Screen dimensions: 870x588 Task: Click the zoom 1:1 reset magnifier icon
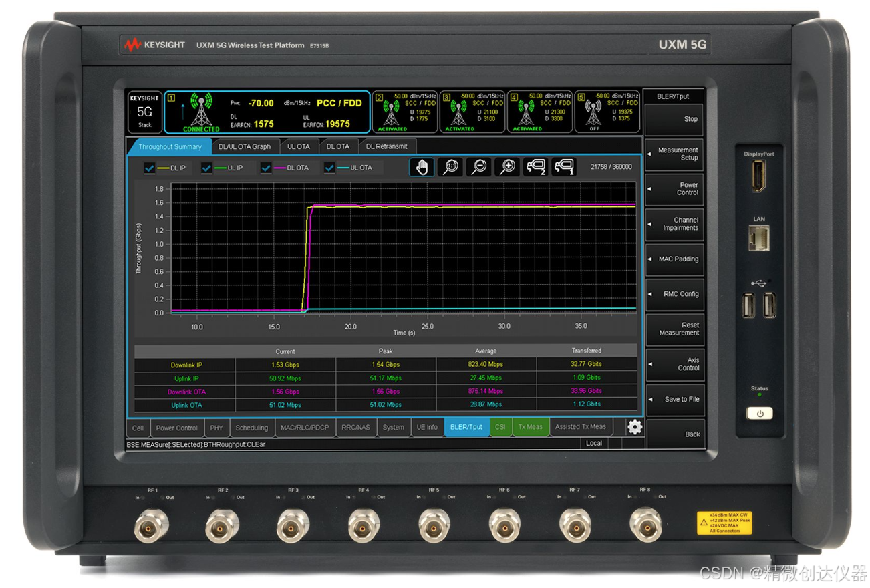(450, 167)
